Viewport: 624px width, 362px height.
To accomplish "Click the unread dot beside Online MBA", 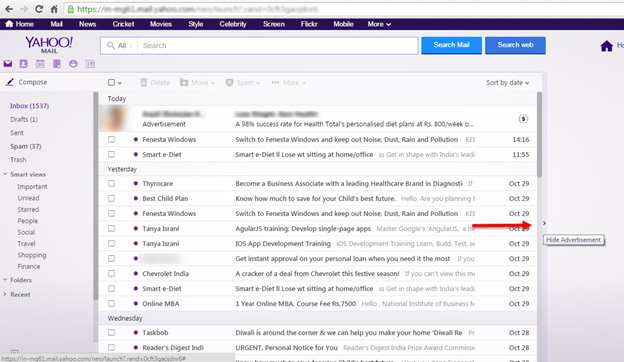I will tap(136, 304).
